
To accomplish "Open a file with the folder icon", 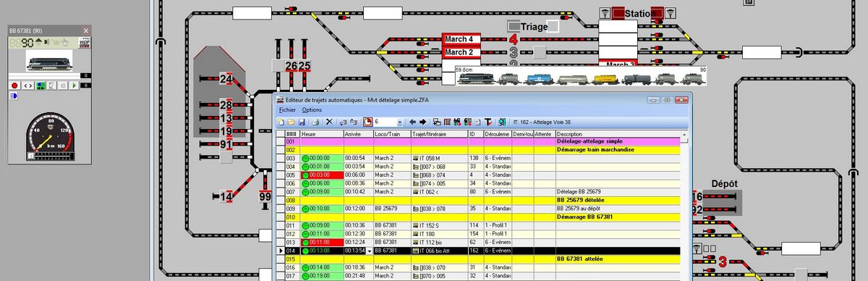I will pyautogui.click(x=292, y=122).
